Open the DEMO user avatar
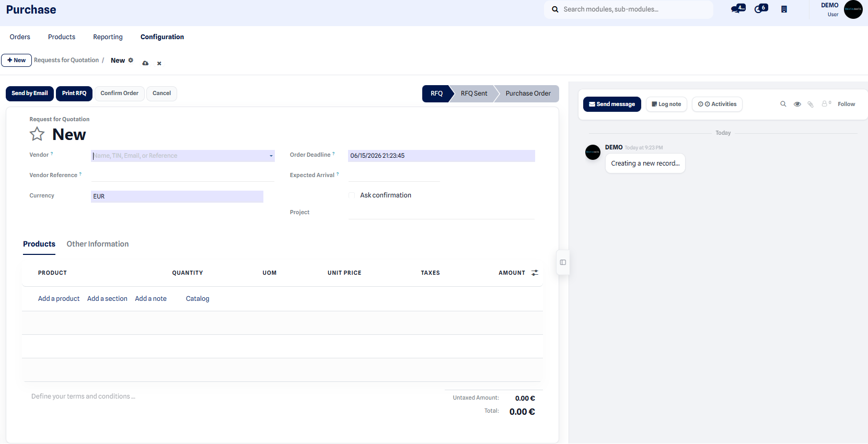The image size is (868, 444). point(853,9)
